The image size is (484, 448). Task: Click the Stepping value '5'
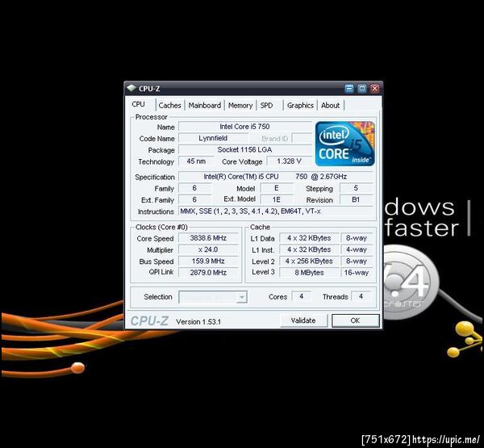[356, 188]
